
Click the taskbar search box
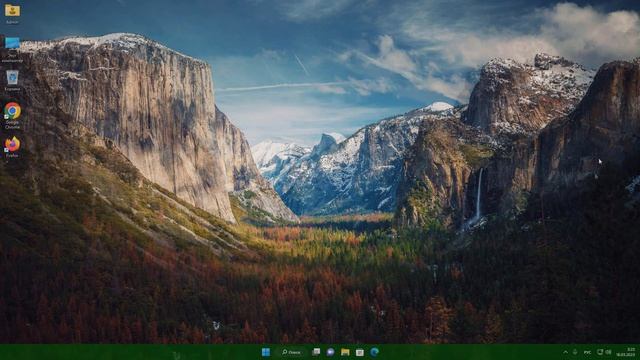(x=292, y=352)
